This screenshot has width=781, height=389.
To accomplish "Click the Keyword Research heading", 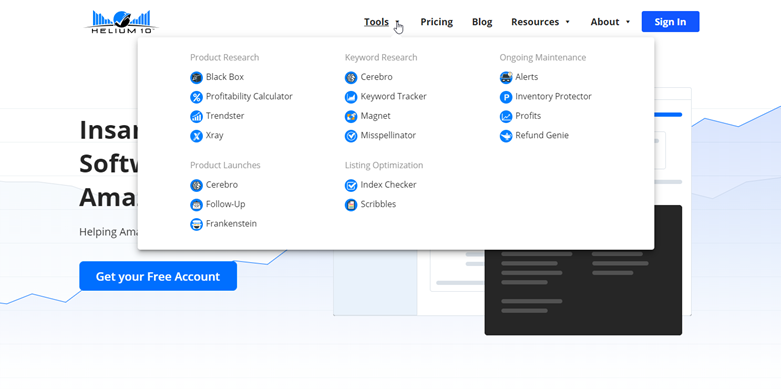I will tap(381, 57).
